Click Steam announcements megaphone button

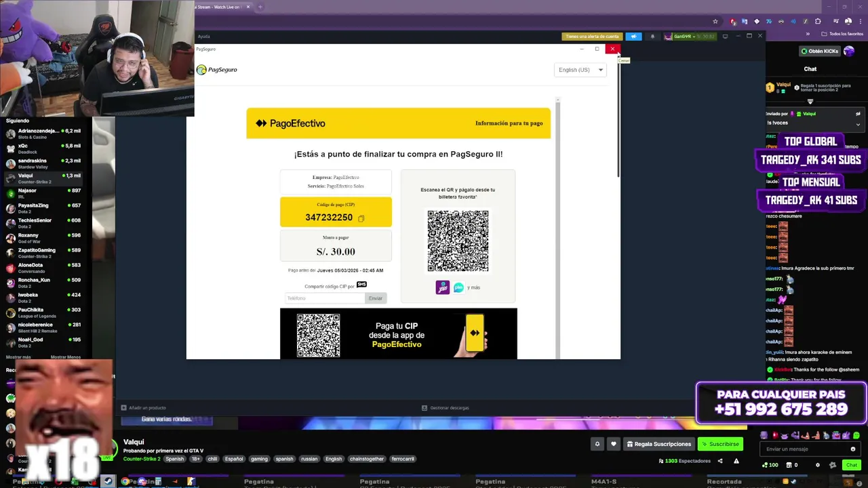(x=633, y=37)
